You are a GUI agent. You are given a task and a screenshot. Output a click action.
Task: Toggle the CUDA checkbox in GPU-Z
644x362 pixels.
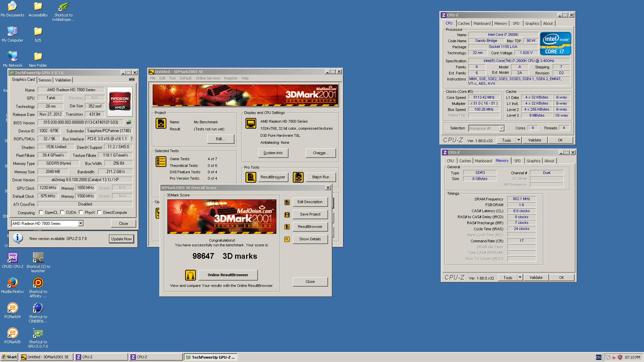point(62,213)
